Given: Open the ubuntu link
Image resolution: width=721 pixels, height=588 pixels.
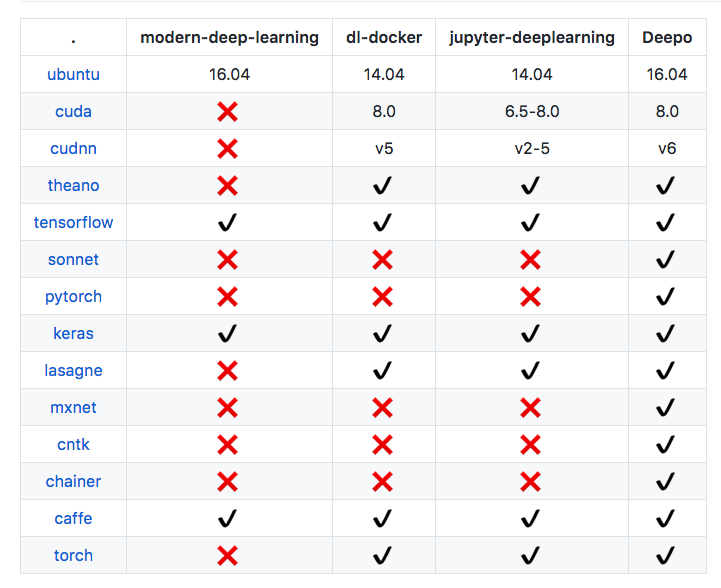Looking at the screenshot, I should [73, 75].
